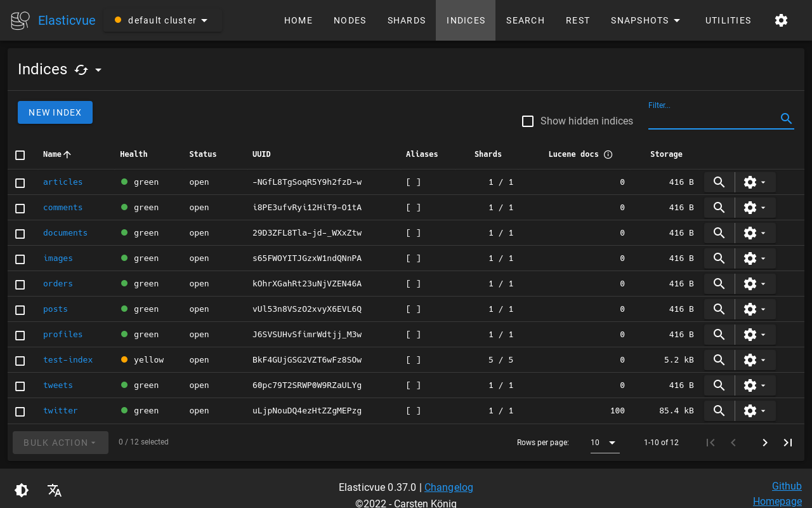The height and width of the screenshot is (508, 812).
Task: Select the documents row checkbox
Action: [x=20, y=234]
